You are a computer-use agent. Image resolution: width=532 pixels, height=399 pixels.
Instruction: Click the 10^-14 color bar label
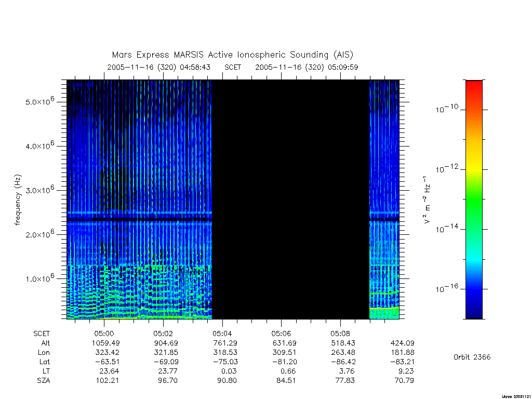[x=447, y=229]
